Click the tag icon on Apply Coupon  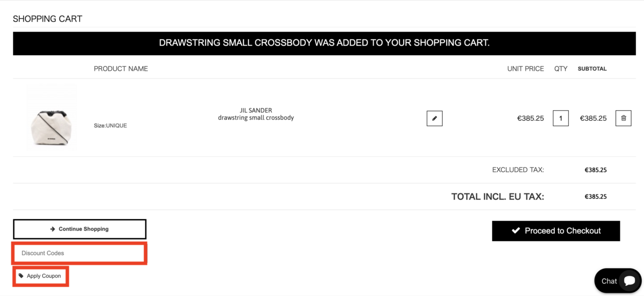pyautogui.click(x=21, y=276)
